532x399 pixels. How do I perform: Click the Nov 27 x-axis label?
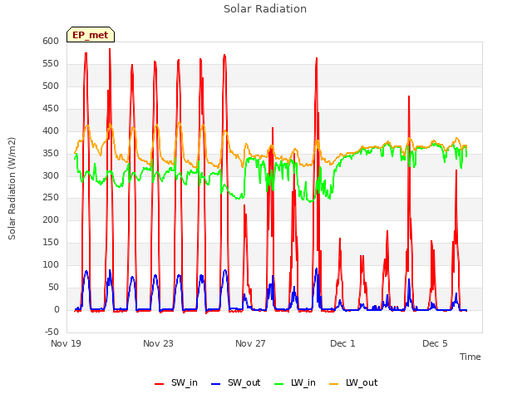(x=250, y=343)
